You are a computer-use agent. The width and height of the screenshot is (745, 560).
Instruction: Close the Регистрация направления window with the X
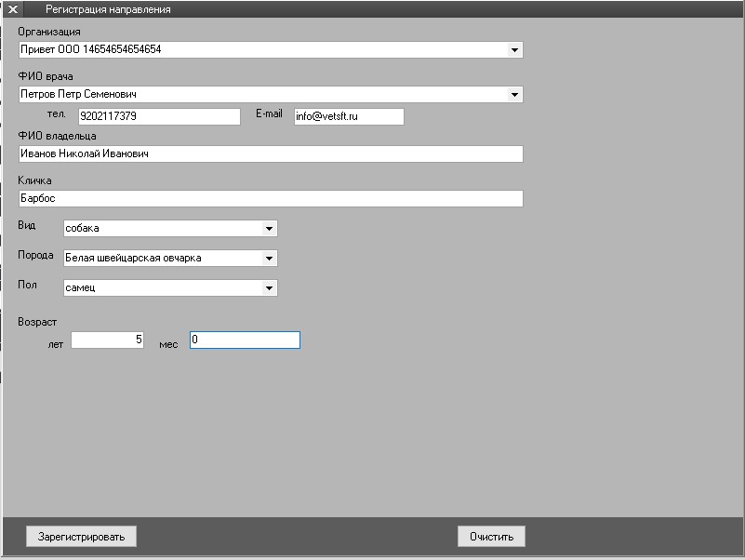point(13,9)
